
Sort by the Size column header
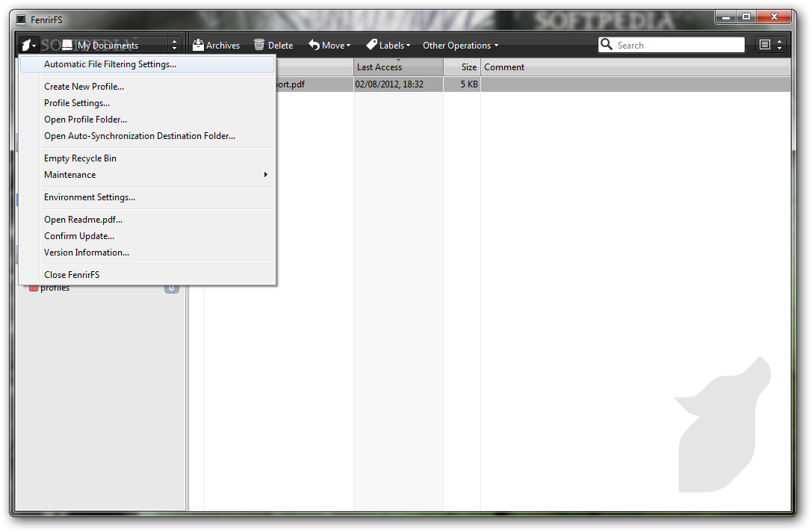(462, 66)
